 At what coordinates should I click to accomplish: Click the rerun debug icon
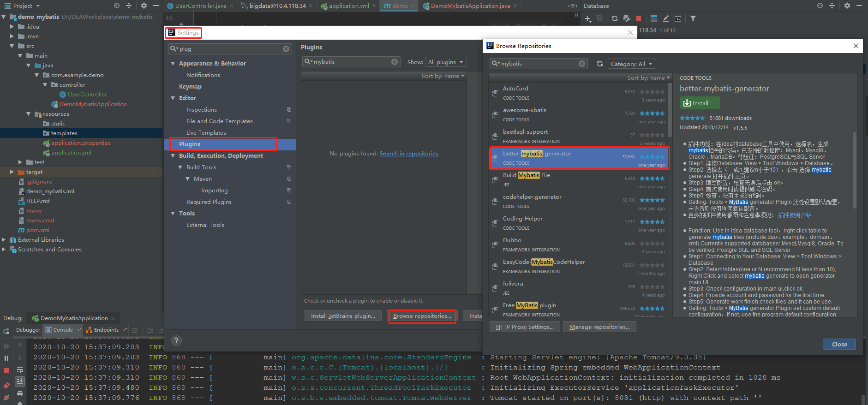[x=6, y=330]
